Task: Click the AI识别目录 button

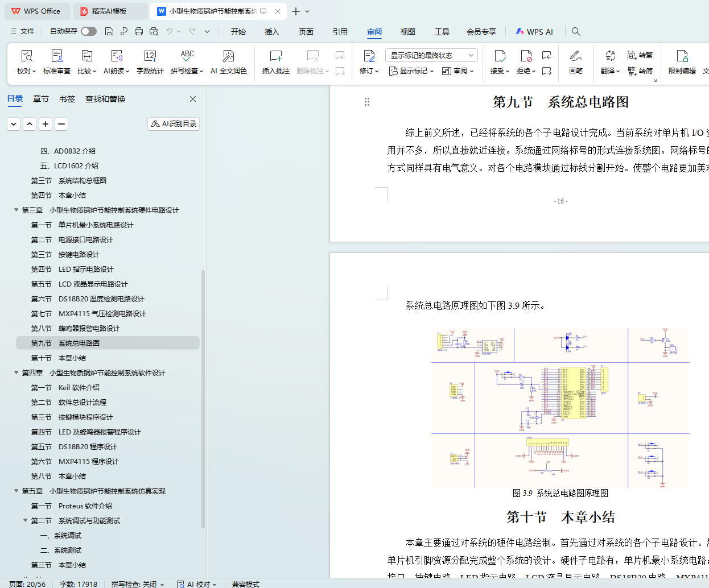Action: pos(174,124)
